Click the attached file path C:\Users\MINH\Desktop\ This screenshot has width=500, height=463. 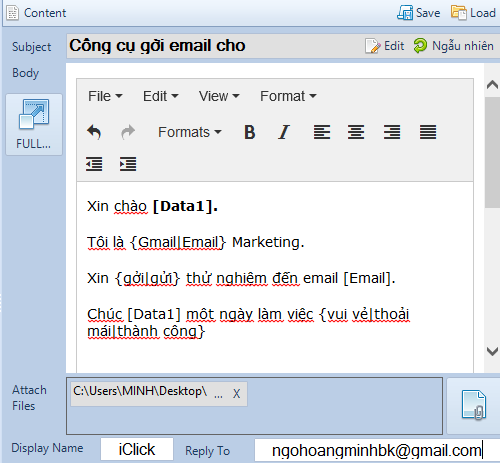click(x=140, y=391)
